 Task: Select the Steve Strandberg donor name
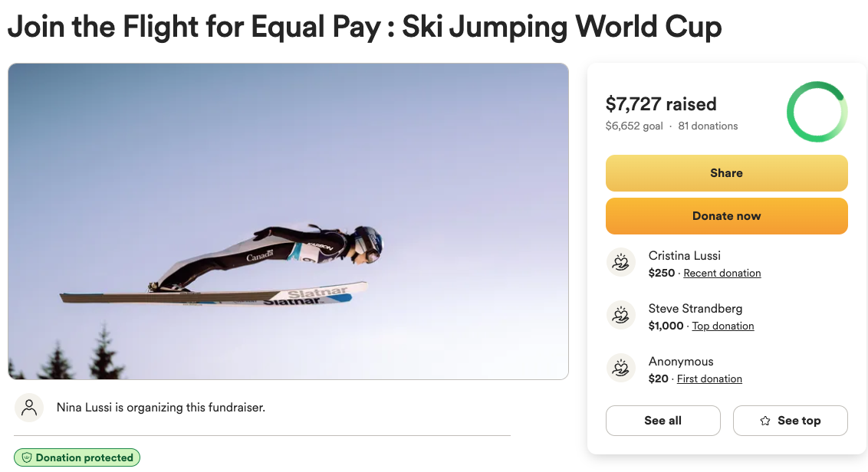(695, 309)
